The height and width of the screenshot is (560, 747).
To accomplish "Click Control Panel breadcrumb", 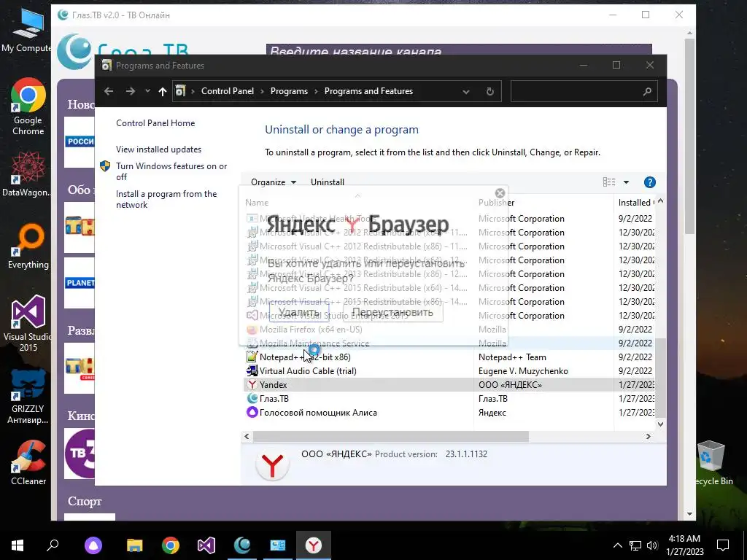I will [228, 91].
